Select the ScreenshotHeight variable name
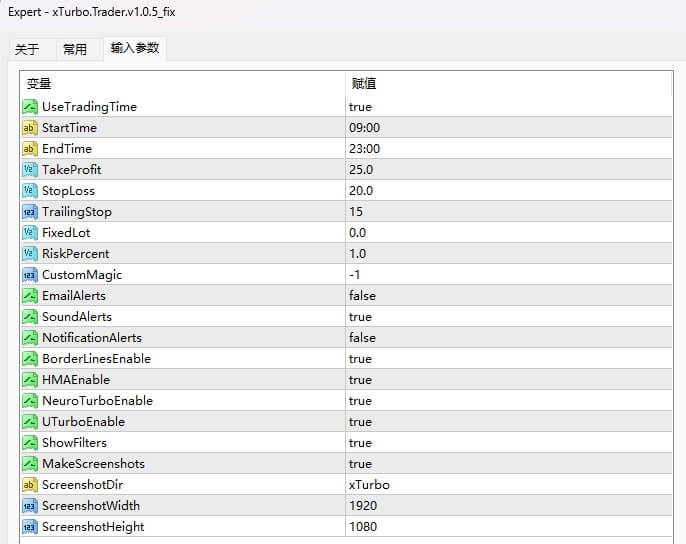Image resolution: width=686 pixels, height=544 pixels. [x=93, y=527]
